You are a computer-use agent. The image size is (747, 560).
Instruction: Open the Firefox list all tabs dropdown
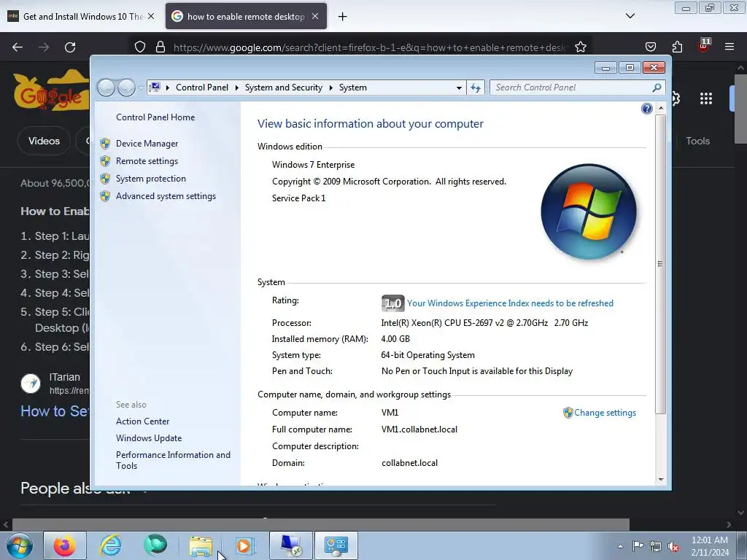coord(630,16)
